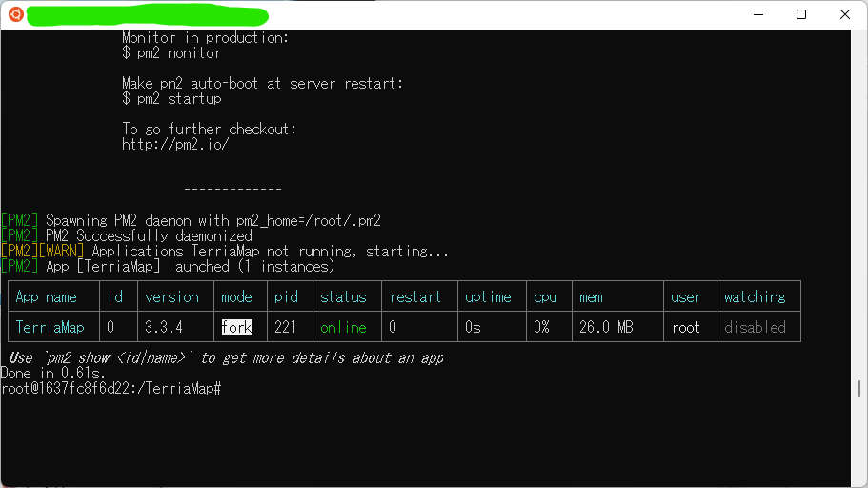Viewport: 868px width, 488px height.
Task: Click the 'user' column header
Action: 686,297
